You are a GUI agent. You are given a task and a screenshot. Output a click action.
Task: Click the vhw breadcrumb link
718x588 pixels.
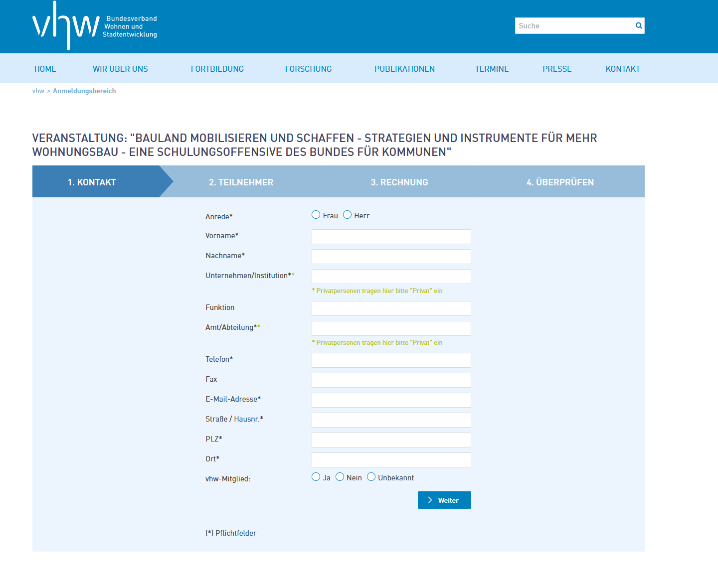tap(38, 91)
